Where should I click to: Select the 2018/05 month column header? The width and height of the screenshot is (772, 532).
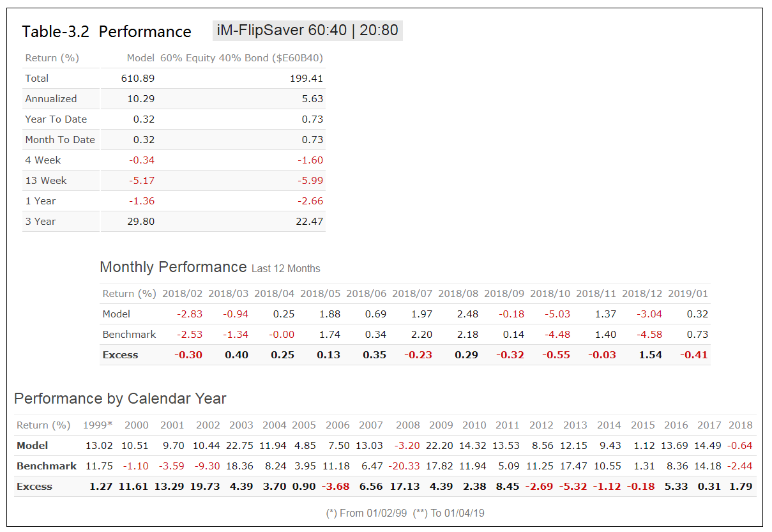click(320, 294)
